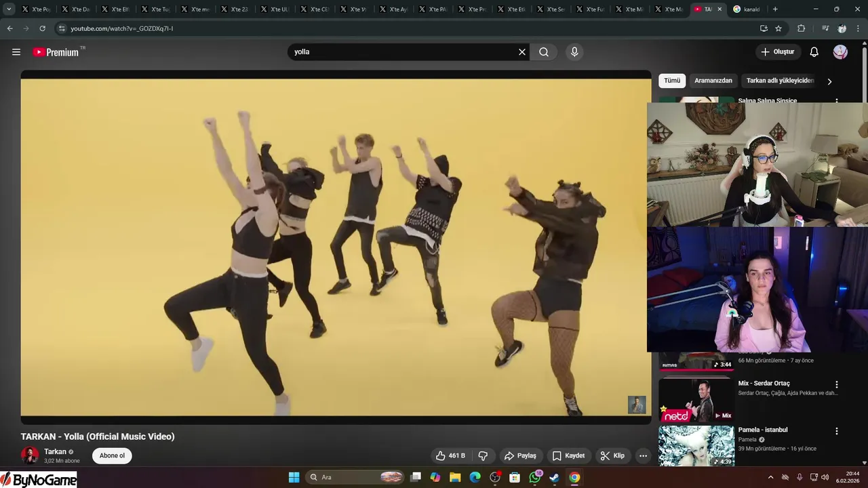This screenshot has width=868, height=488.
Task: Click the address bar URL
Action: (122, 28)
